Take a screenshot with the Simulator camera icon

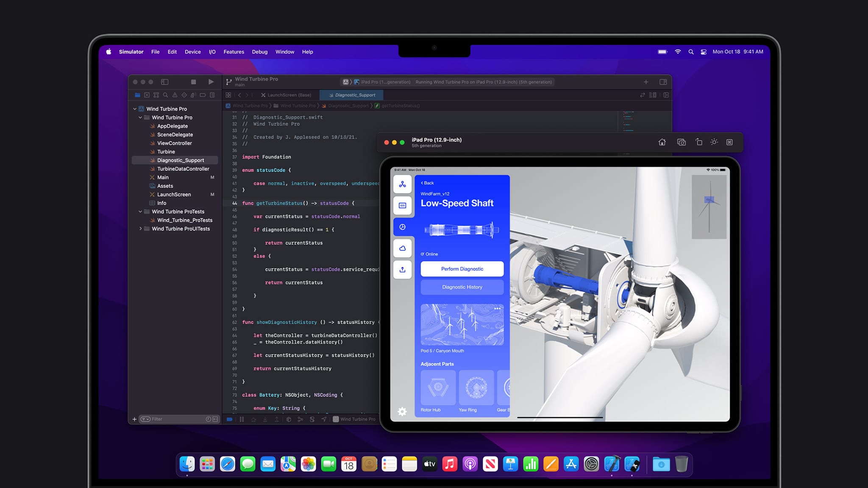681,142
